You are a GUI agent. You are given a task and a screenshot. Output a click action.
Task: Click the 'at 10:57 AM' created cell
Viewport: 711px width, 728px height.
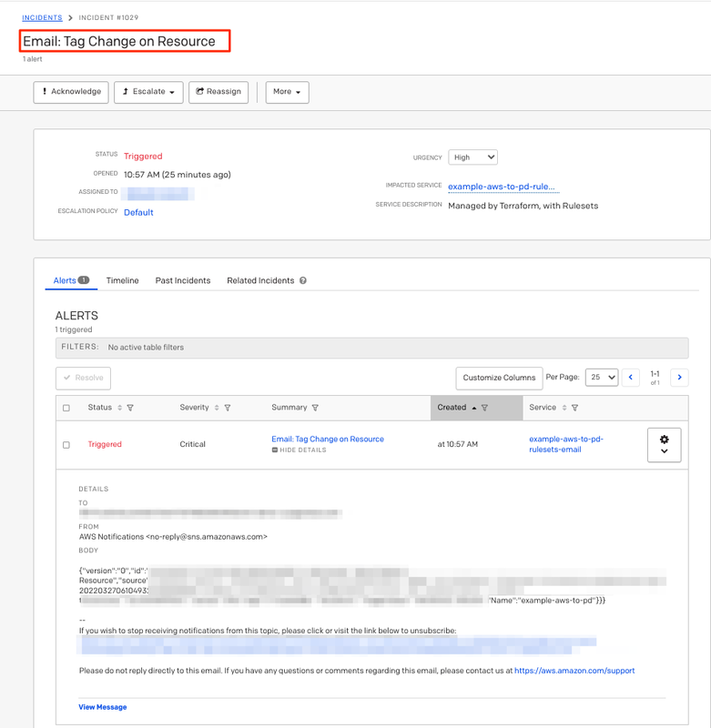point(457,444)
